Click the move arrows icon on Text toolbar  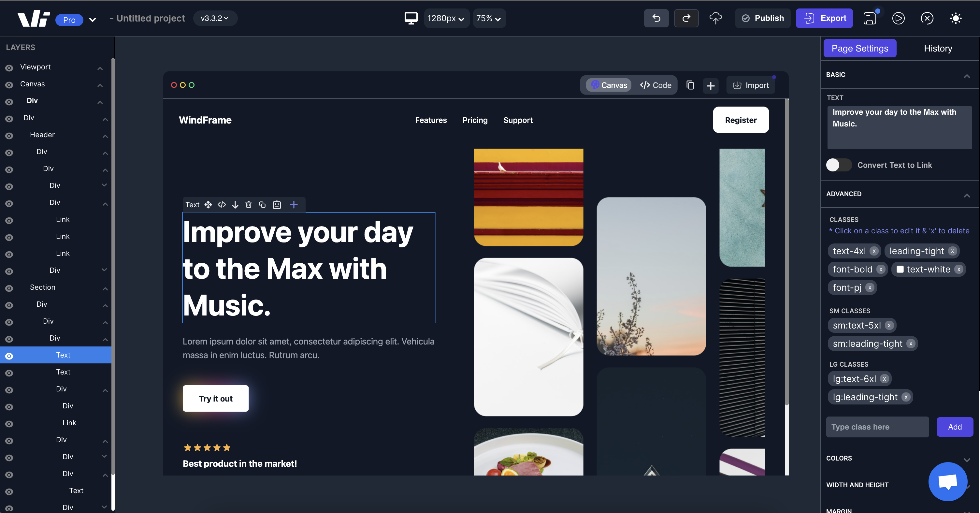tap(208, 205)
